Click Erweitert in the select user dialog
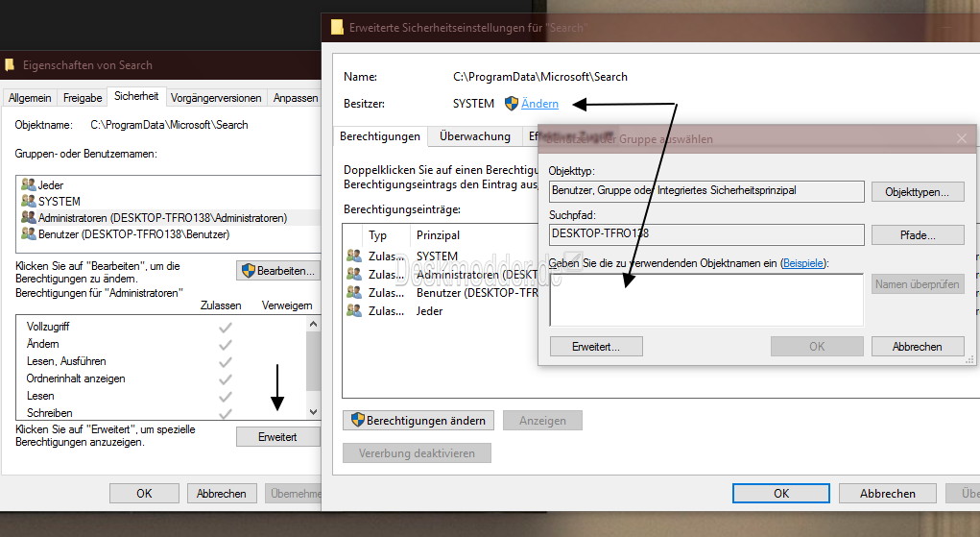 tap(595, 347)
